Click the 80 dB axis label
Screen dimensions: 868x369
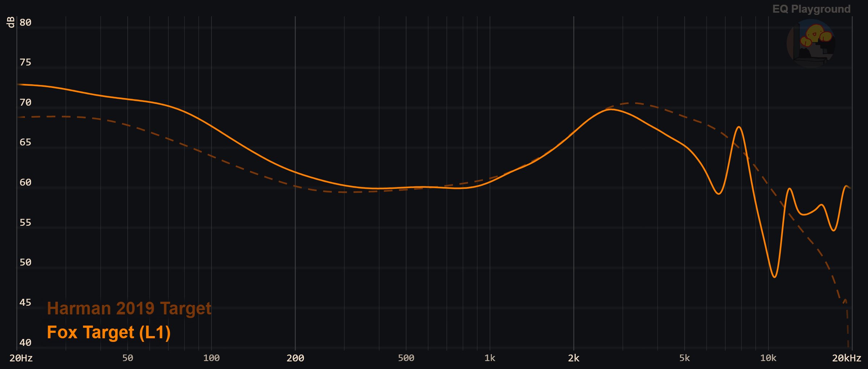pos(25,22)
